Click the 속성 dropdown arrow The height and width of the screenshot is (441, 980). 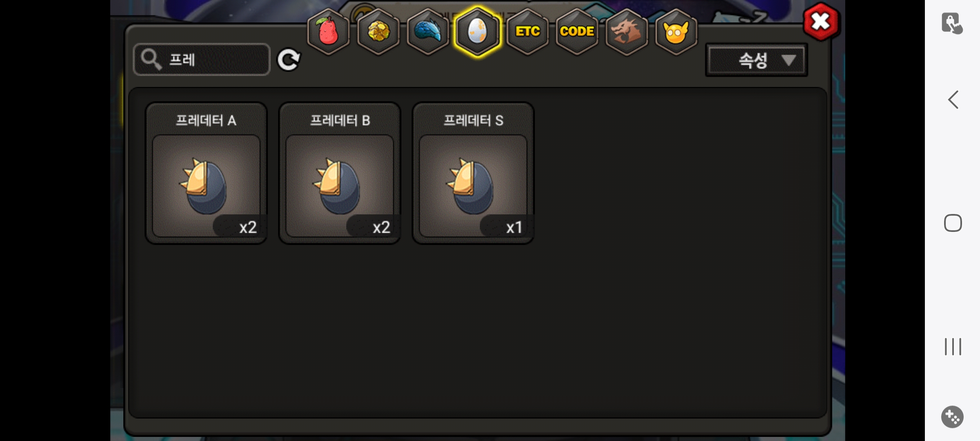788,61
